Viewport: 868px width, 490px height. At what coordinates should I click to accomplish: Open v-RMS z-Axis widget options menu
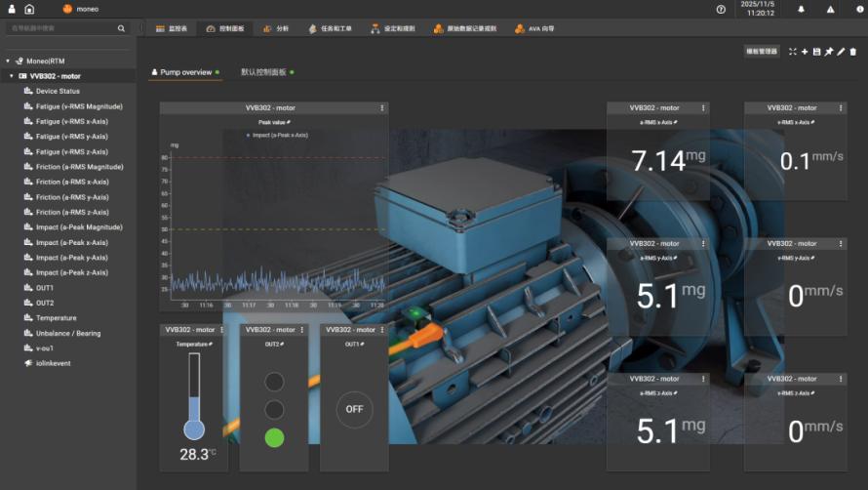841,379
